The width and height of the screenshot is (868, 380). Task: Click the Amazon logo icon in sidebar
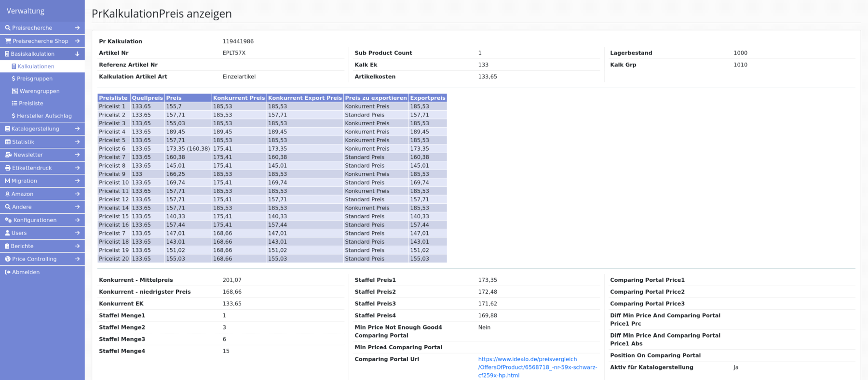pyautogui.click(x=8, y=194)
